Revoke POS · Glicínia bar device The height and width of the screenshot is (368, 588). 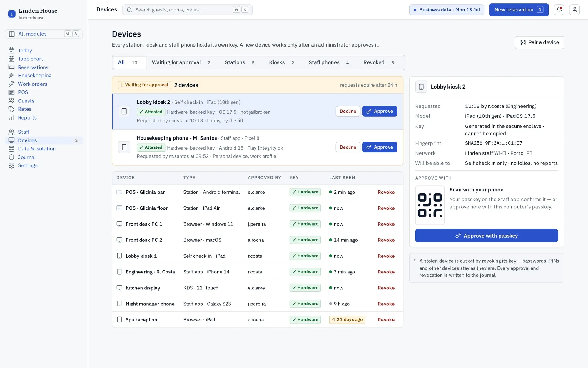[386, 192]
